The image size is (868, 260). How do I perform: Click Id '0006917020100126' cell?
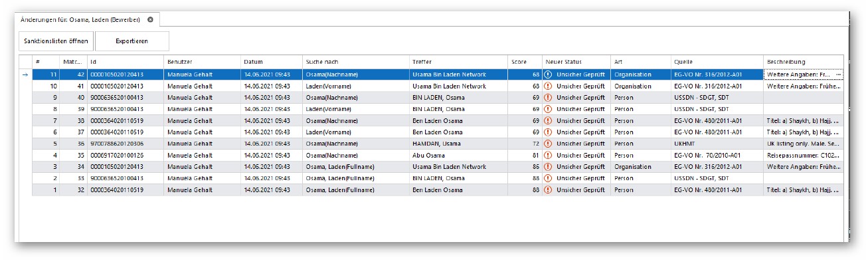[x=125, y=155]
